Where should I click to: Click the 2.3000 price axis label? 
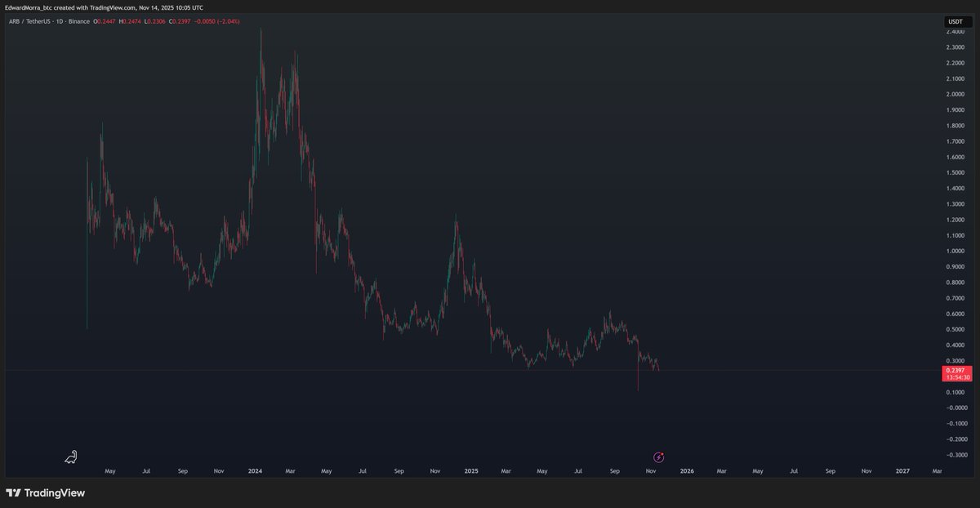coord(956,47)
